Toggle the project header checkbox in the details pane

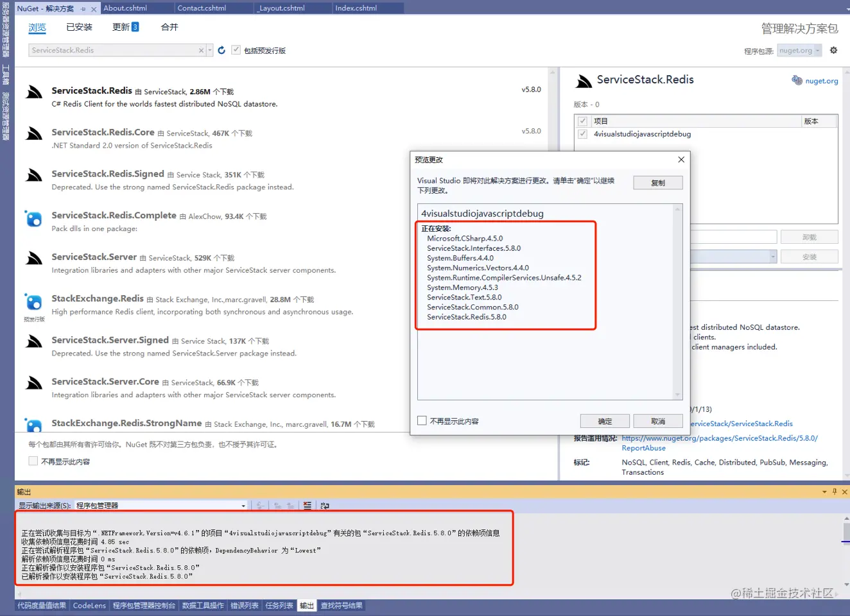pyautogui.click(x=583, y=121)
